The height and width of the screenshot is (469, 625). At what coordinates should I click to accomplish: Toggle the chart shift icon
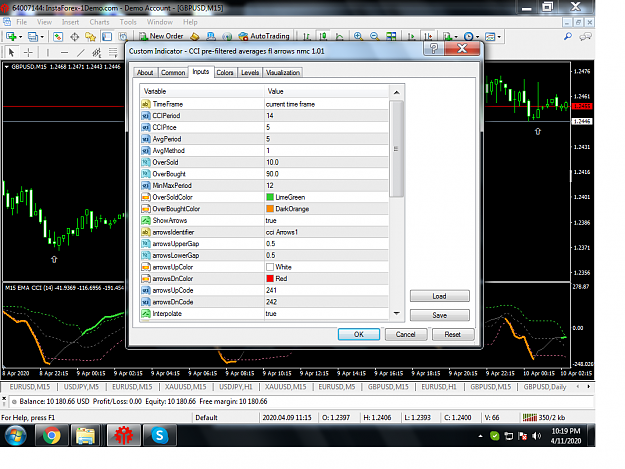click(x=428, y=37)
